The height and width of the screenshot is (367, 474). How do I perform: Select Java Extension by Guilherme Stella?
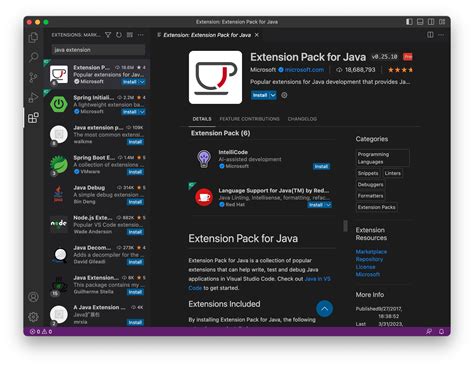(x=97, y=285)
